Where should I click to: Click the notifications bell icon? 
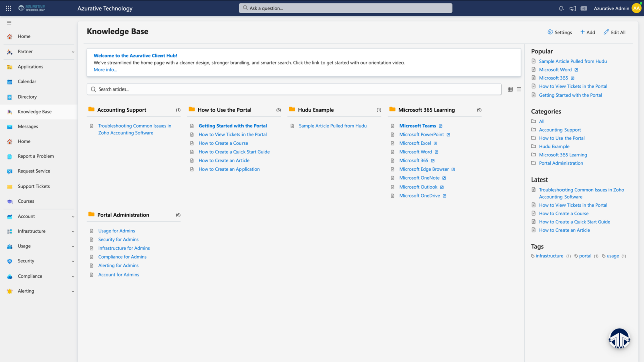coord(561,8)
